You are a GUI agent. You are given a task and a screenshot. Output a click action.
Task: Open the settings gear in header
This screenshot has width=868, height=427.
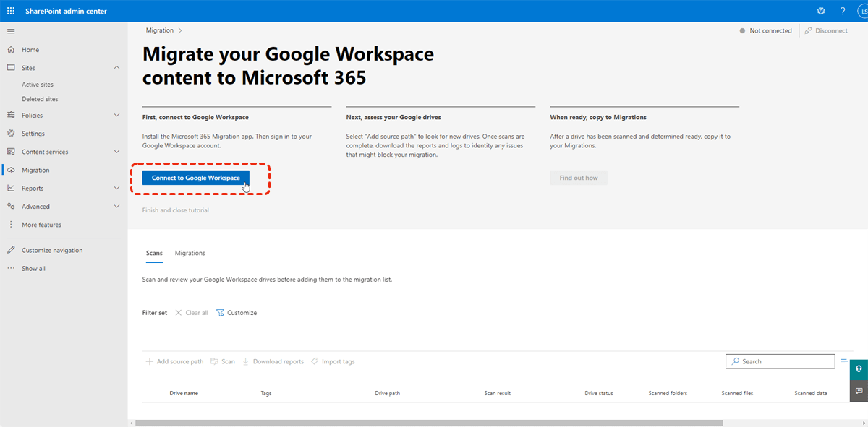[821, 11]
